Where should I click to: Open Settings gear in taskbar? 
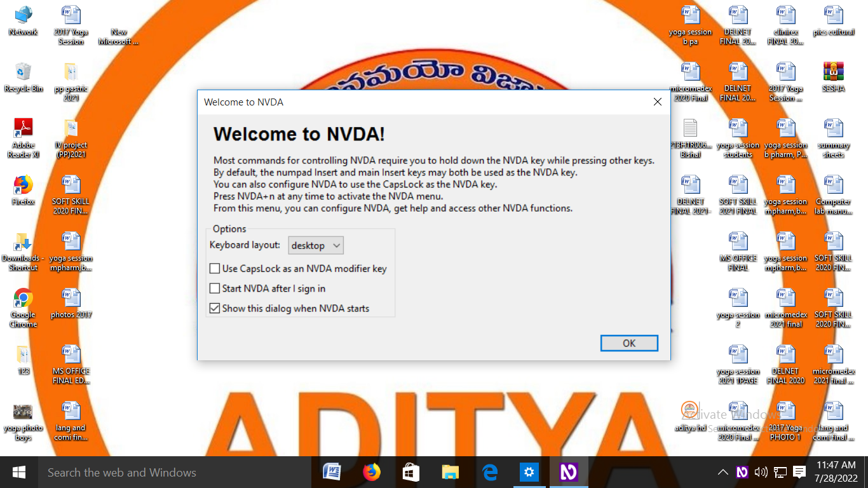coord(529,472)
